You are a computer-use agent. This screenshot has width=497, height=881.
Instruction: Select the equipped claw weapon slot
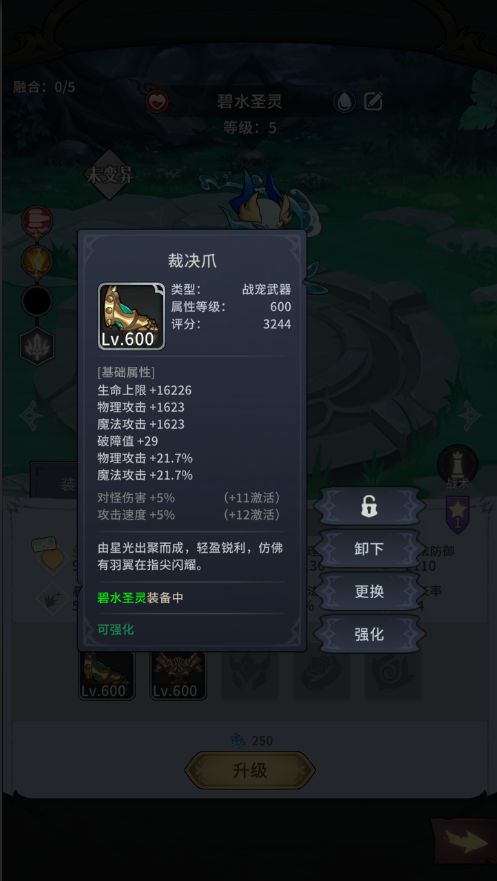tap(107, 675)
